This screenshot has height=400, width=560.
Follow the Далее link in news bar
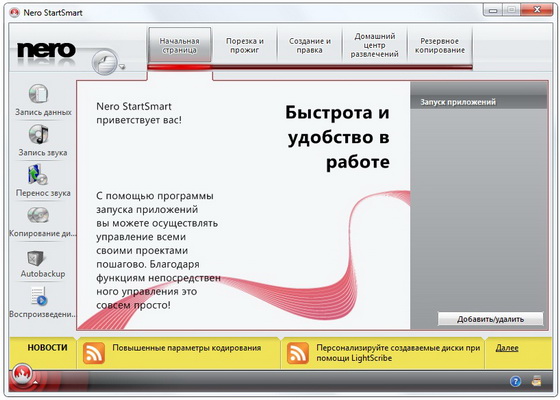tap(507, 348)
